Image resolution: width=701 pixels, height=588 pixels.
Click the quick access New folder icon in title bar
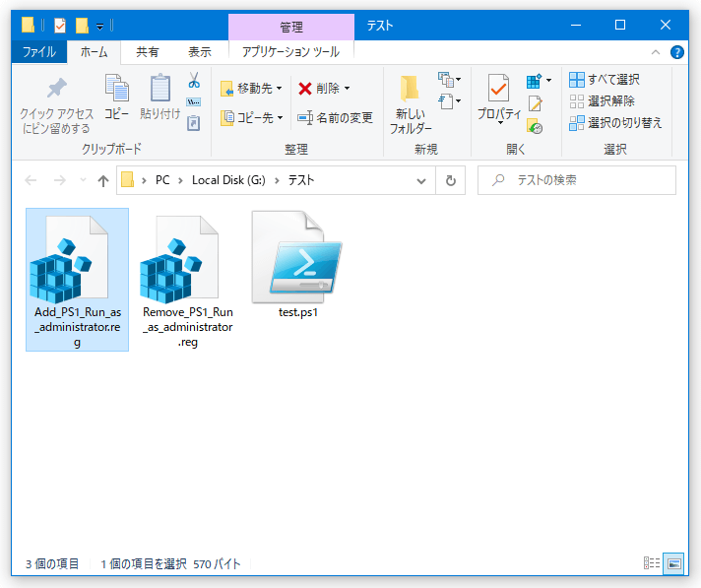(82, 25)
